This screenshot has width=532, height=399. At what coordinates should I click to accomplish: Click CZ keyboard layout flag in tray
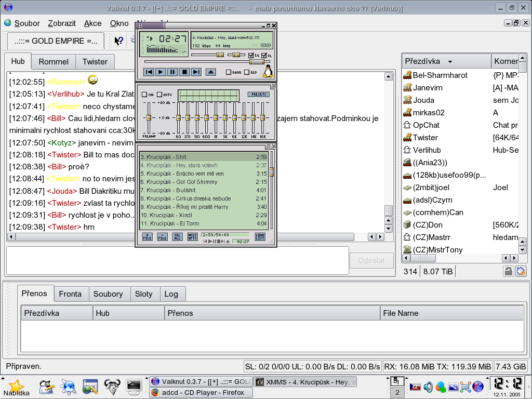[415, 387]
